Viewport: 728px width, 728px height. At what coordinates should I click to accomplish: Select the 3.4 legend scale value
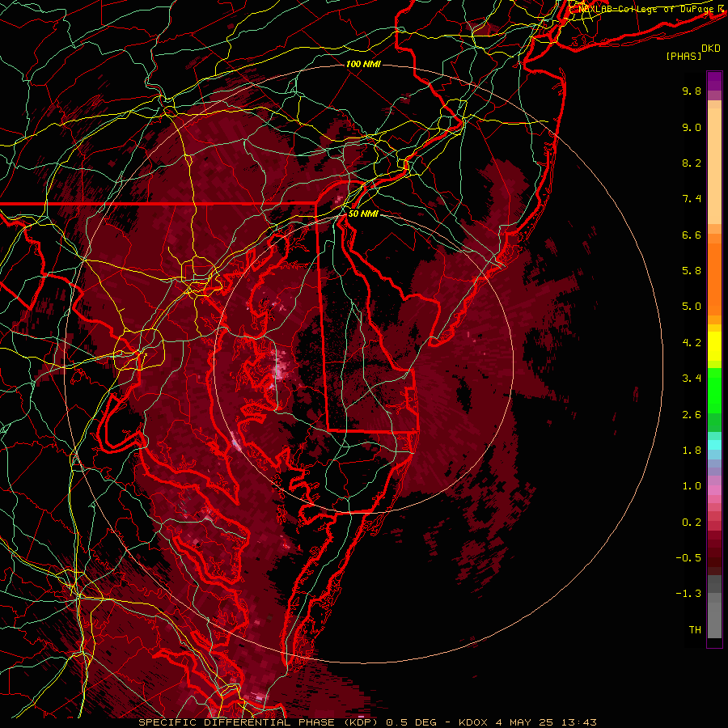pos(692,379)
